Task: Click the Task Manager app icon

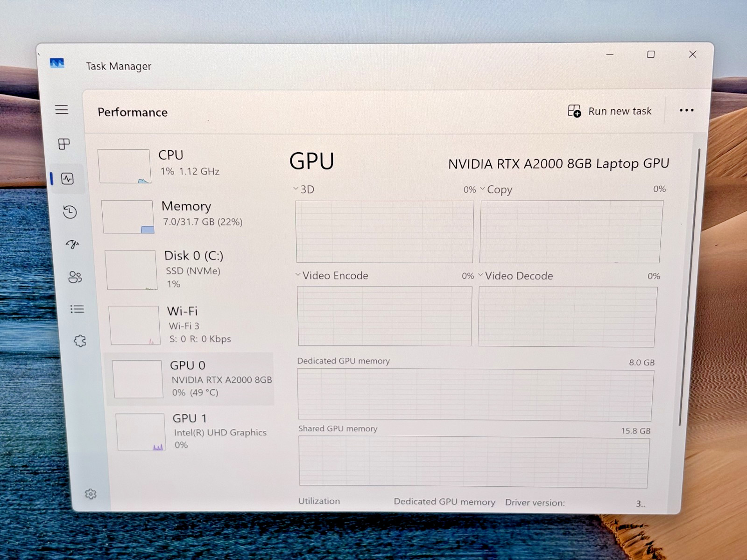Action: pos(57,63)
